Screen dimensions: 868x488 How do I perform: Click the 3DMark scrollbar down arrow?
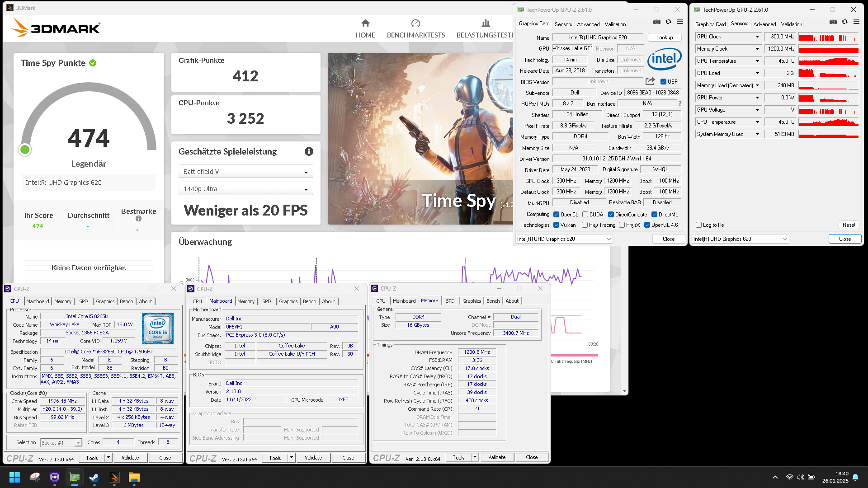click(624, 391)
